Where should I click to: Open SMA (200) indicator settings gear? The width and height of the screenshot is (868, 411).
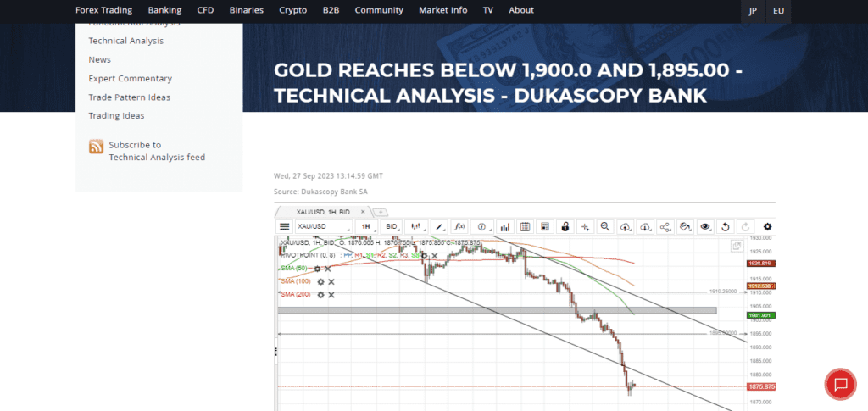(320, 295)
